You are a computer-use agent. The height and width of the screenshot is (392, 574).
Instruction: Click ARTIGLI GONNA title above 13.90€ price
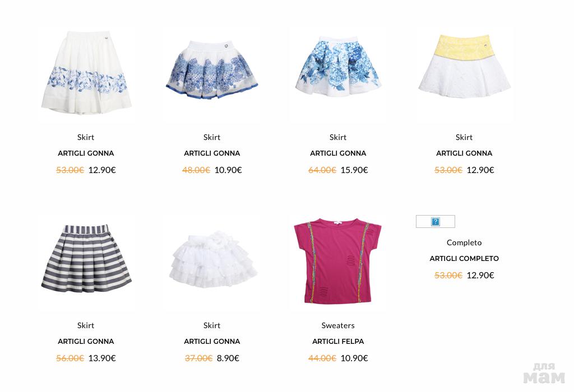coord(86,342)
